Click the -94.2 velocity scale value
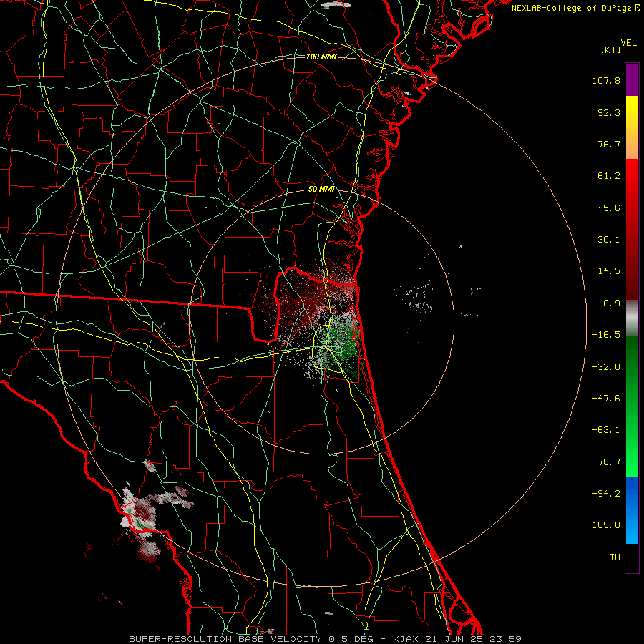Image resolution: width=644 pixels, height=644 pixels. coord(606,494)
